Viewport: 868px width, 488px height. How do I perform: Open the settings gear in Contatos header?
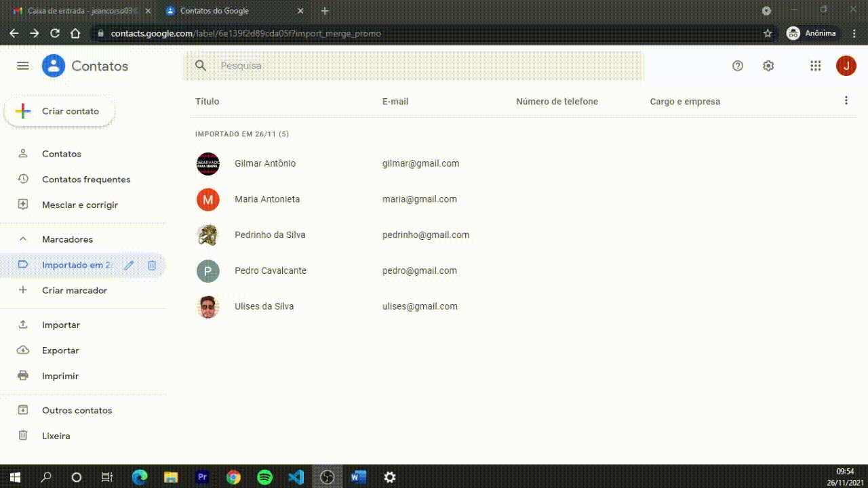768,66
